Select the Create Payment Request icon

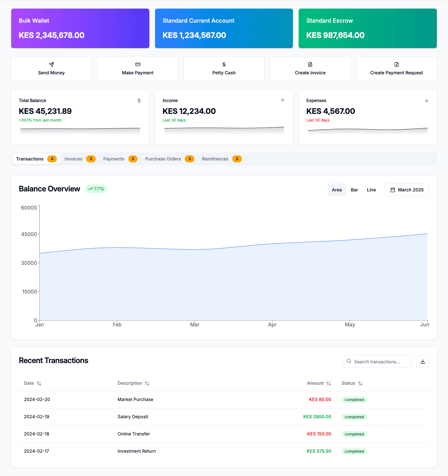pos(396,64)
